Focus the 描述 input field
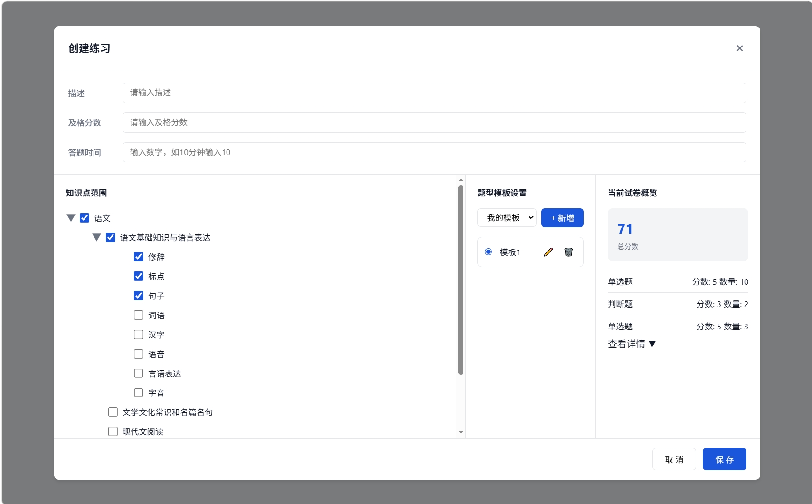 (x=434, y=93)
